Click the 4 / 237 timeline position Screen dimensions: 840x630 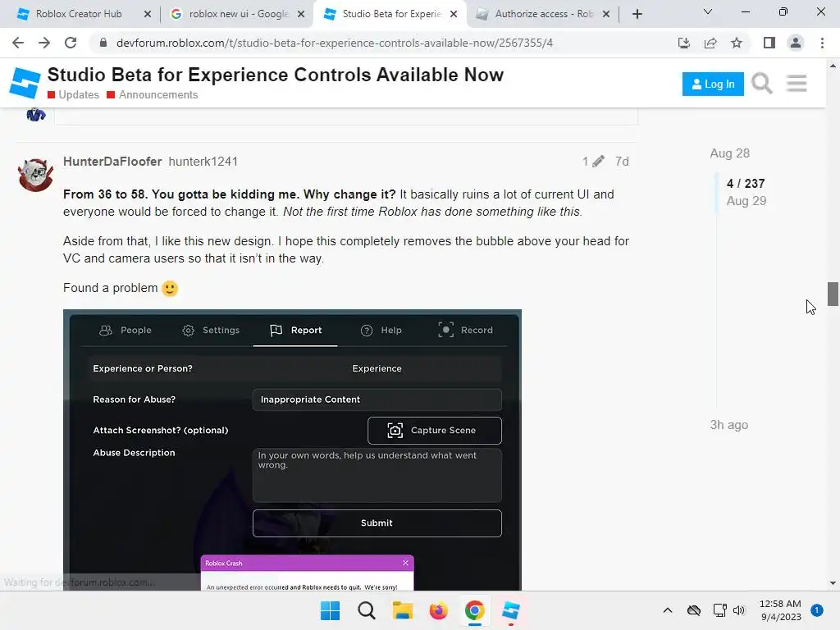746,183
